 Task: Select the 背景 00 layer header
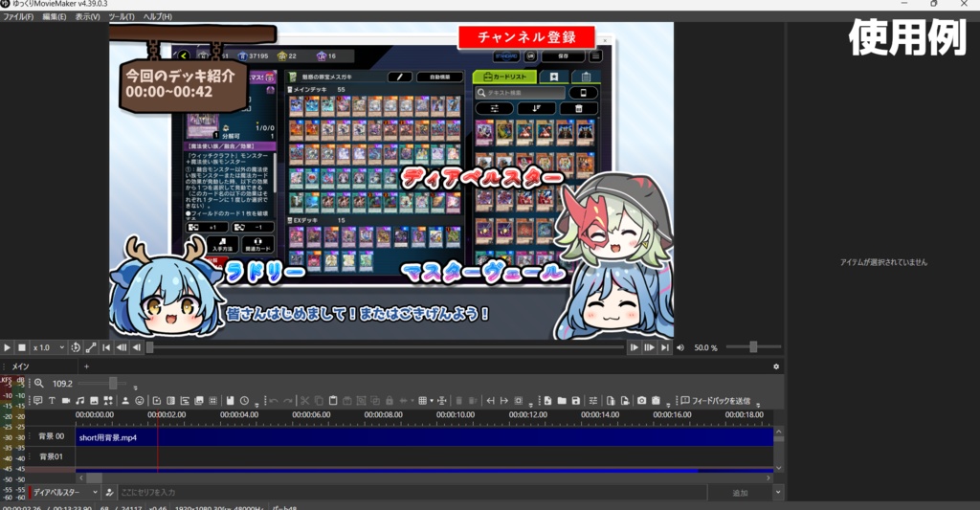[x=51, y=436]
